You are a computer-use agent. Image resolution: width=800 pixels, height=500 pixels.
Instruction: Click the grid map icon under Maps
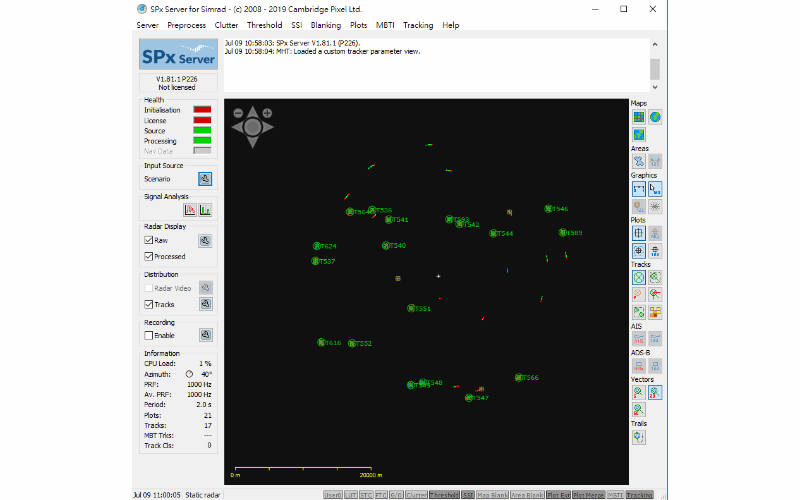click(639, 117)
